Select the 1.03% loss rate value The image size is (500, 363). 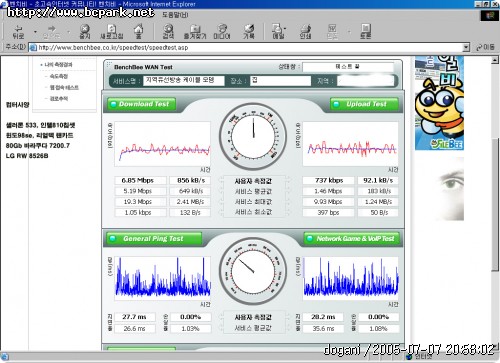190,329
